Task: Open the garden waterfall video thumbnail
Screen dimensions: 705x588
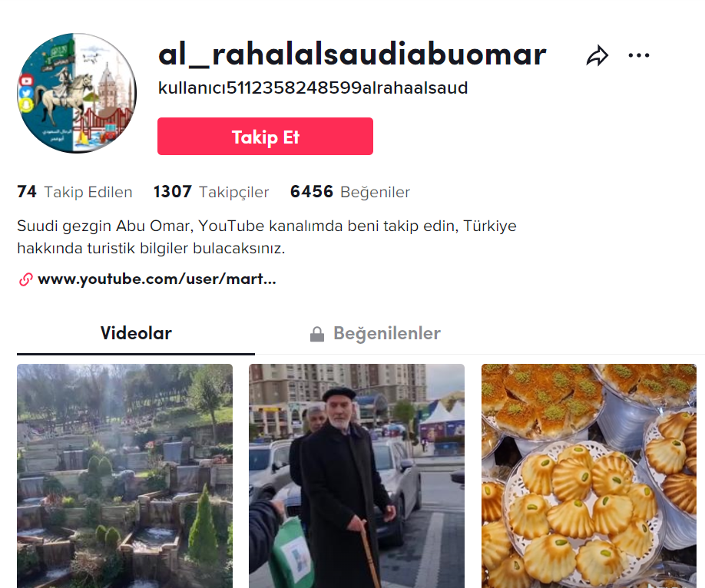Action: click(x=125, y=476)
